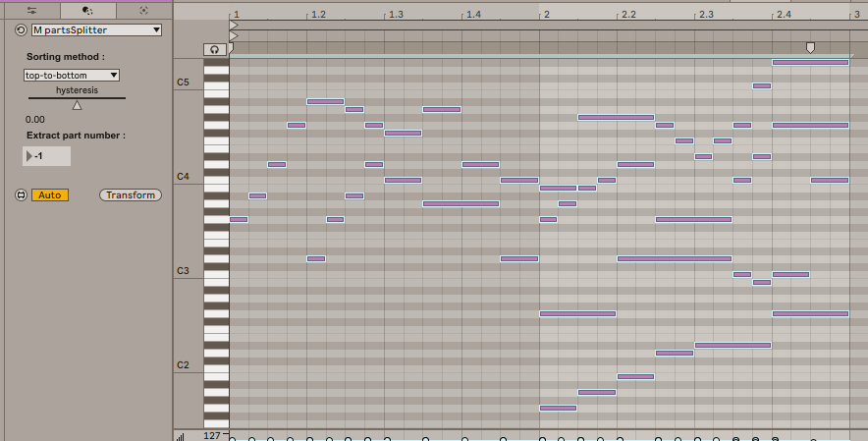The height and width of the screenshot is (441, 868).
Task: Click the 127 velocity lane label
Action: (212, 435)
